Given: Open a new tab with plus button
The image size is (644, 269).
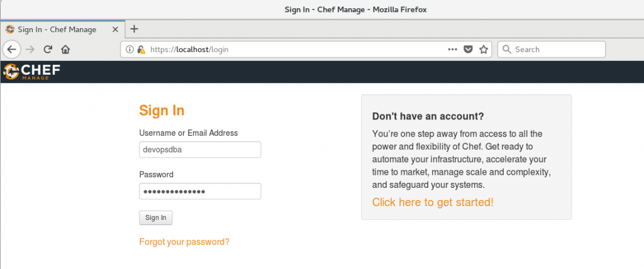Looking at the screenshot, I should click(134, 29).
